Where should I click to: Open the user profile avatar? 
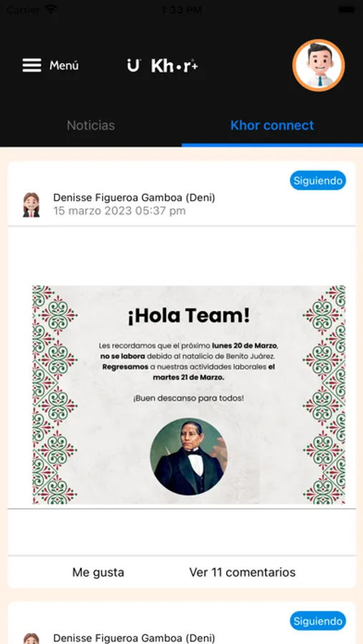pyautogui.click(x=319, y=65)
